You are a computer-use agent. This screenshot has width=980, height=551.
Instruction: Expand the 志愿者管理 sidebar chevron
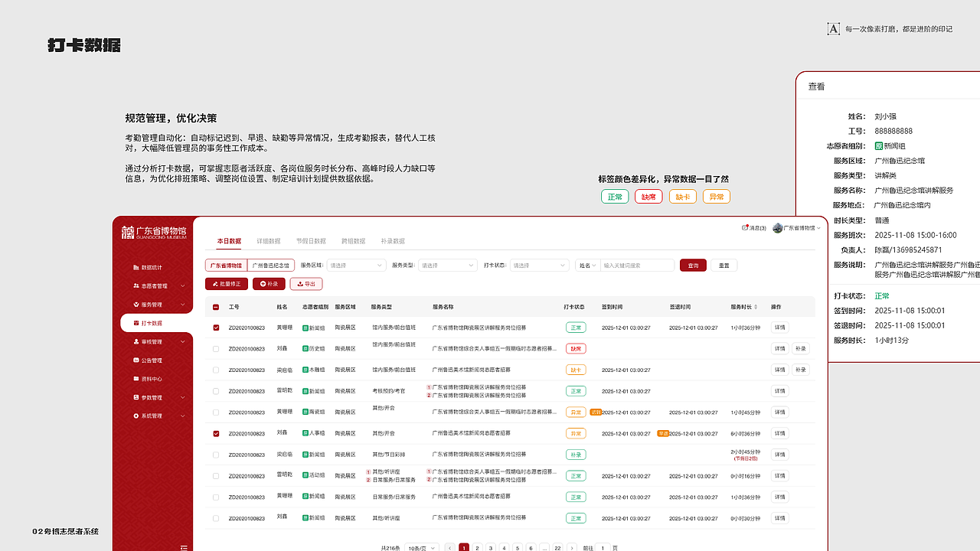(x=182, y=286)
